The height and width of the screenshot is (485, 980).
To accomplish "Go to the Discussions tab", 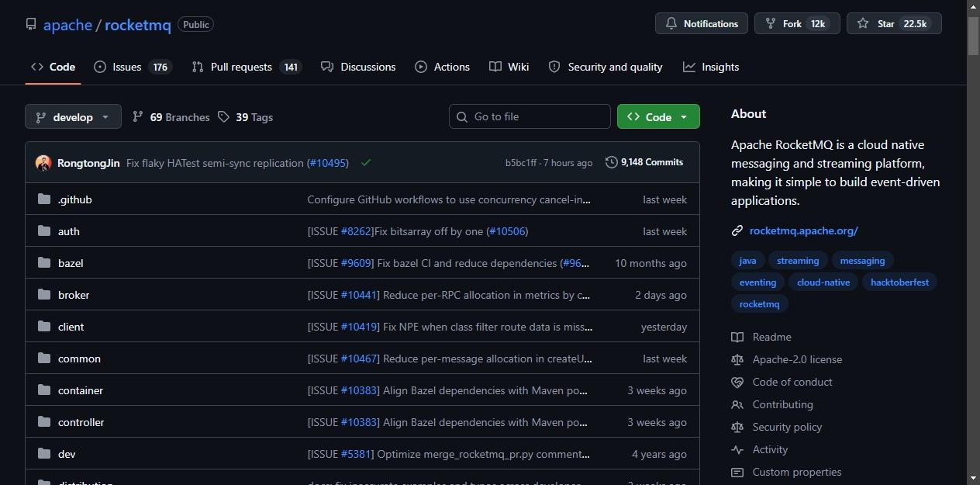I will [x=358, y=67].
